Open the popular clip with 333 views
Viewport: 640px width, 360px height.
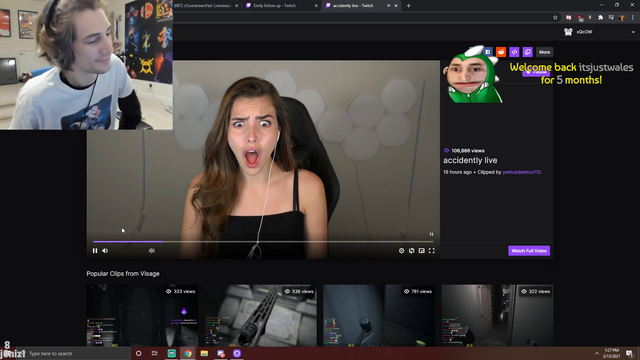[x=142, y=316]
